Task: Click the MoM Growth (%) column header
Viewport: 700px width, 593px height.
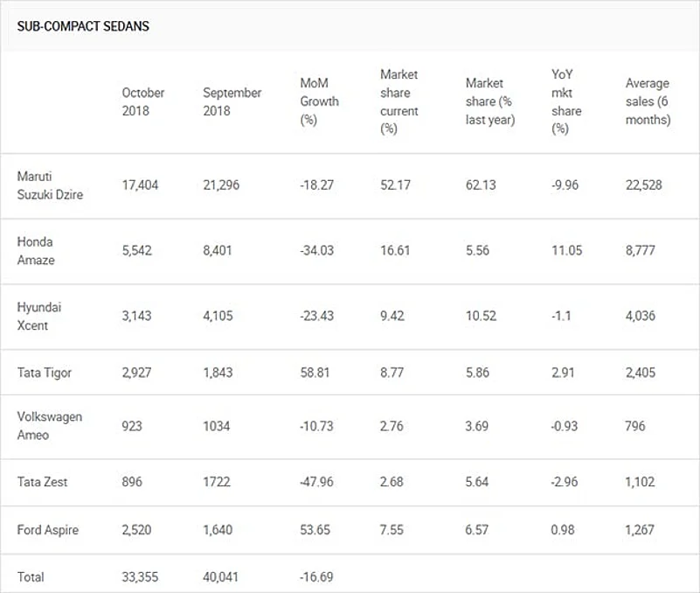Action: coord(319,101)
